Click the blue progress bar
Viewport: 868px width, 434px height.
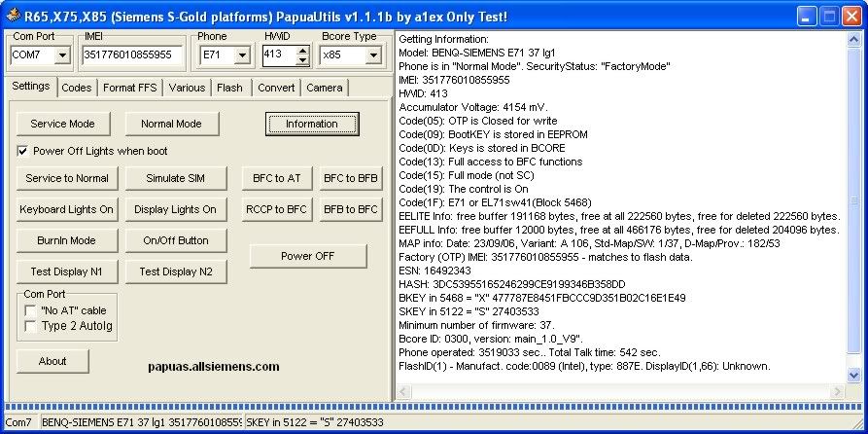click(433, 407)
